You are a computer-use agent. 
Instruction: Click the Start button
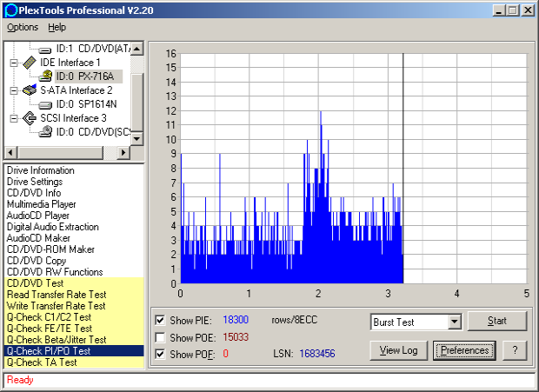pos(497,321)
